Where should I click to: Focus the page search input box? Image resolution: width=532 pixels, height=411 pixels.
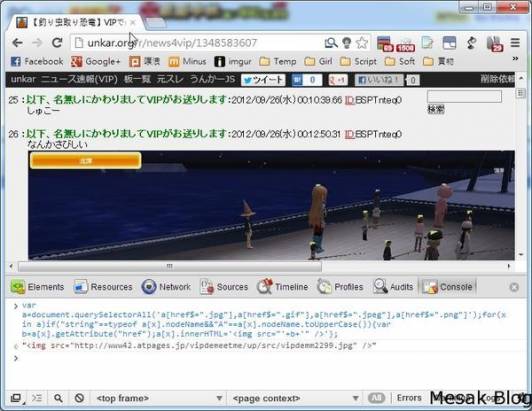pos(464,96)
